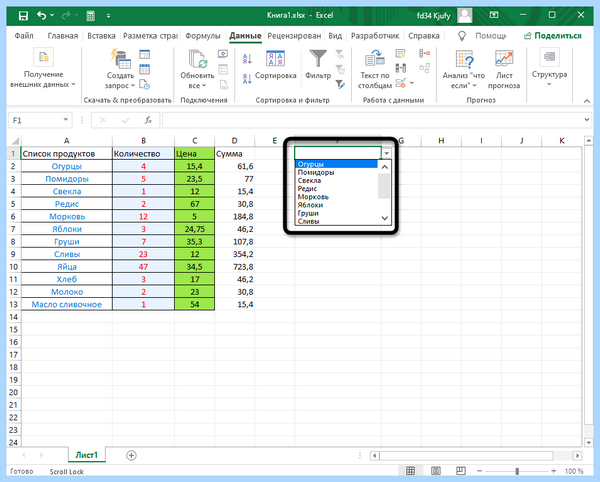Sort ascending A to Z icon

[247, 59]
